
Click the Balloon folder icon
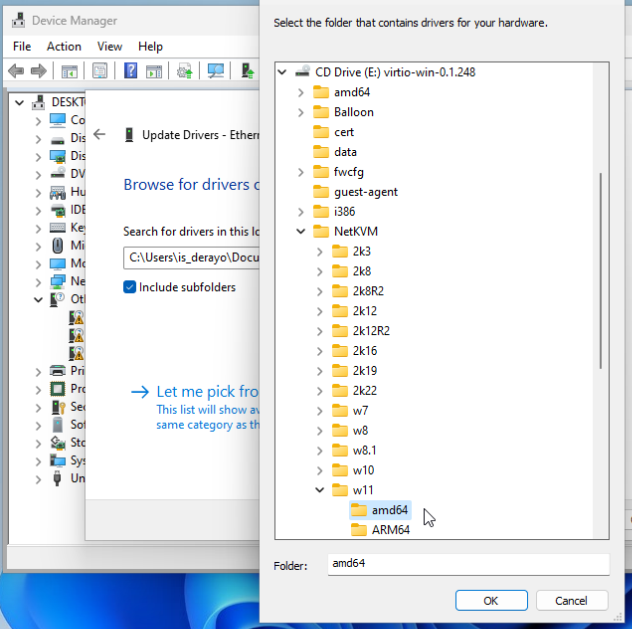[321, 112]
